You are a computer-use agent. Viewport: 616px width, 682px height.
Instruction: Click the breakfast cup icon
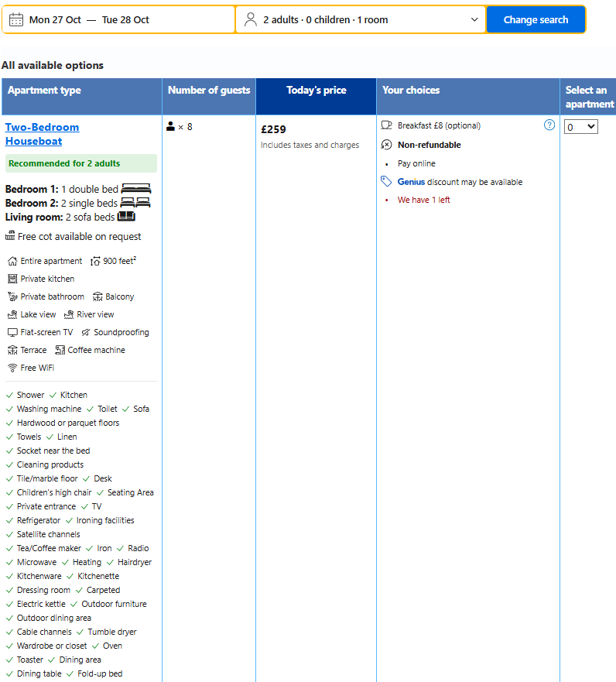387,125
